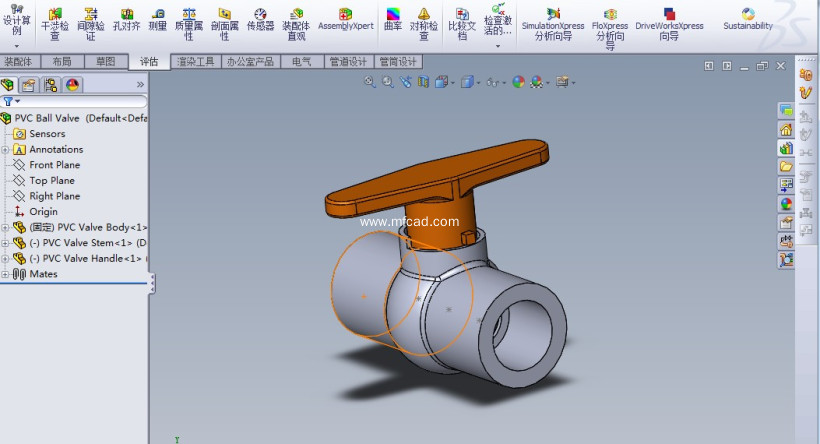Expand PVC Valve Stem<1> component

coord(5,243)
